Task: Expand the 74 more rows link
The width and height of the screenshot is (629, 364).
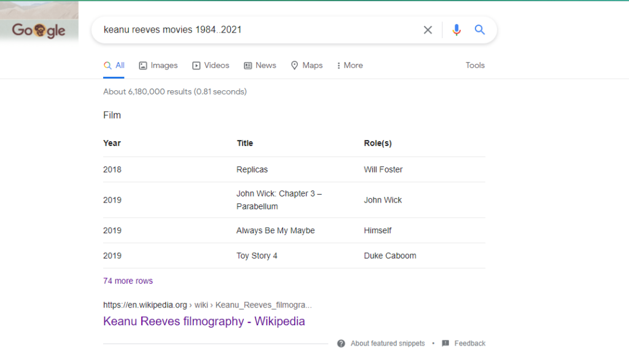Action: coord(128,281)
